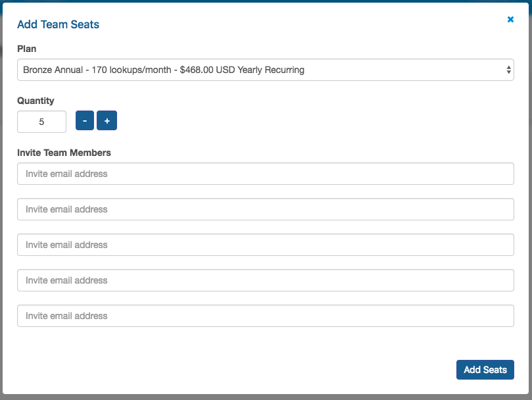Click the second Invite email address field
Image resolution: width=532 pixels, height=400 pixels.
266,209
